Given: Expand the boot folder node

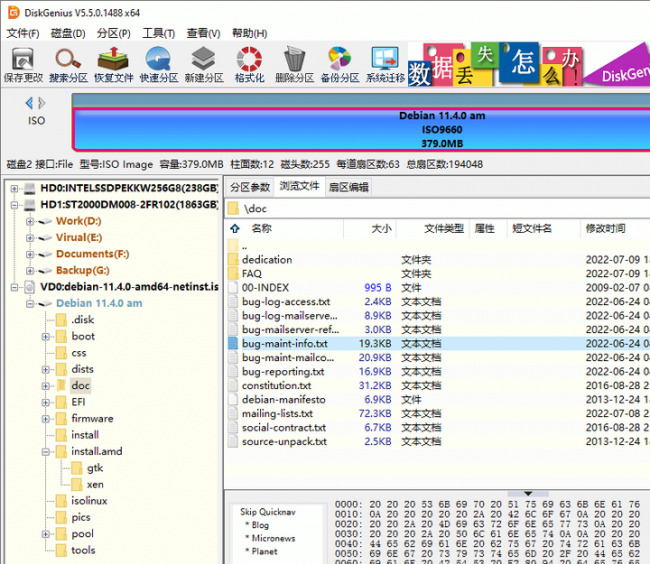Looking at the screenshot, I should pyautogui.click(x=45, y=336).
